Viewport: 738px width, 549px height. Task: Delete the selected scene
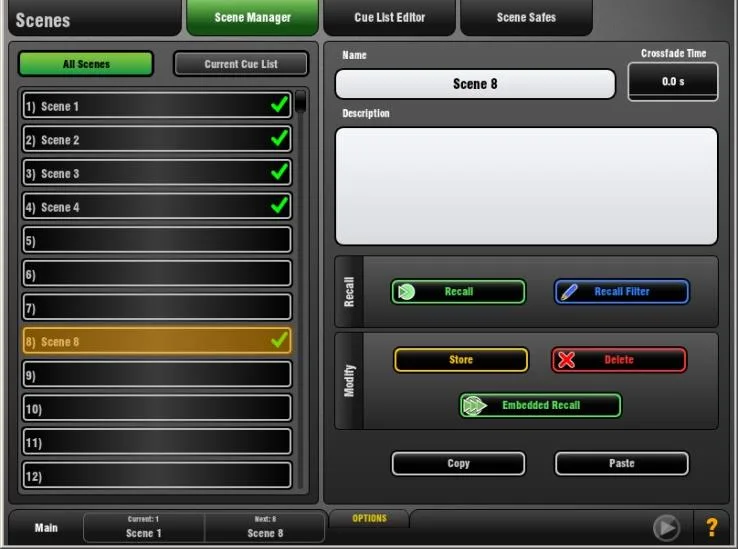tap(619, 360)
